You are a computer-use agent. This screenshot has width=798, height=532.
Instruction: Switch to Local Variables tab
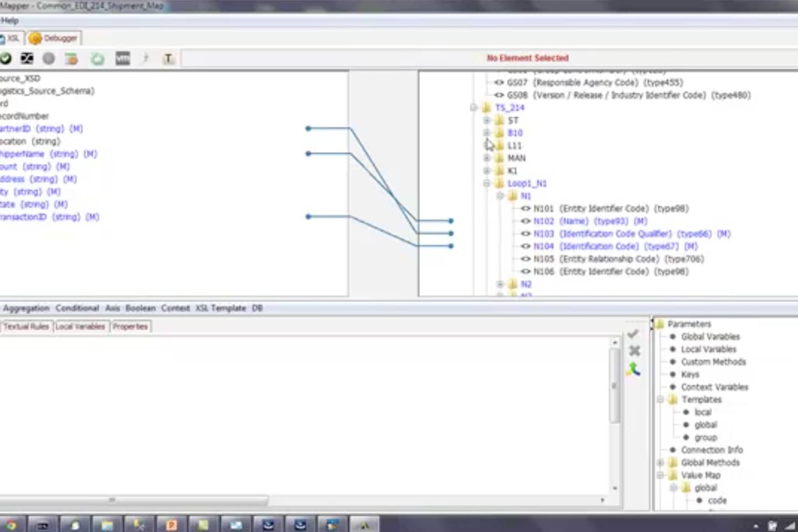point(80,327)
